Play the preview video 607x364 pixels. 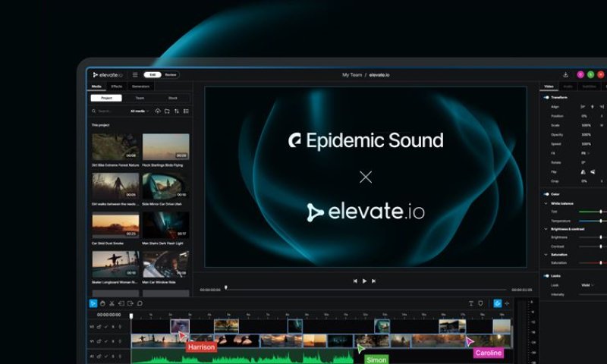pos(364,281)
